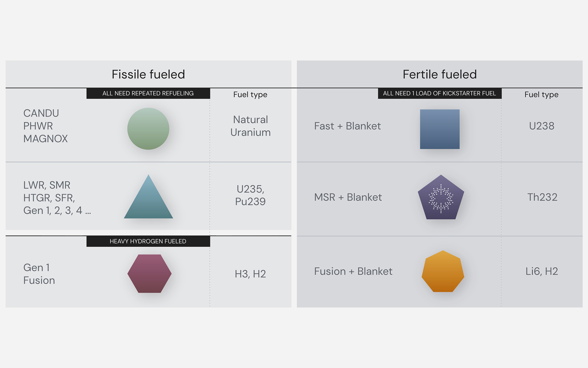The width and height of the screenshot is (588, 368).
Task: Click the Gen 1 Fusion label
Action: 39,274
